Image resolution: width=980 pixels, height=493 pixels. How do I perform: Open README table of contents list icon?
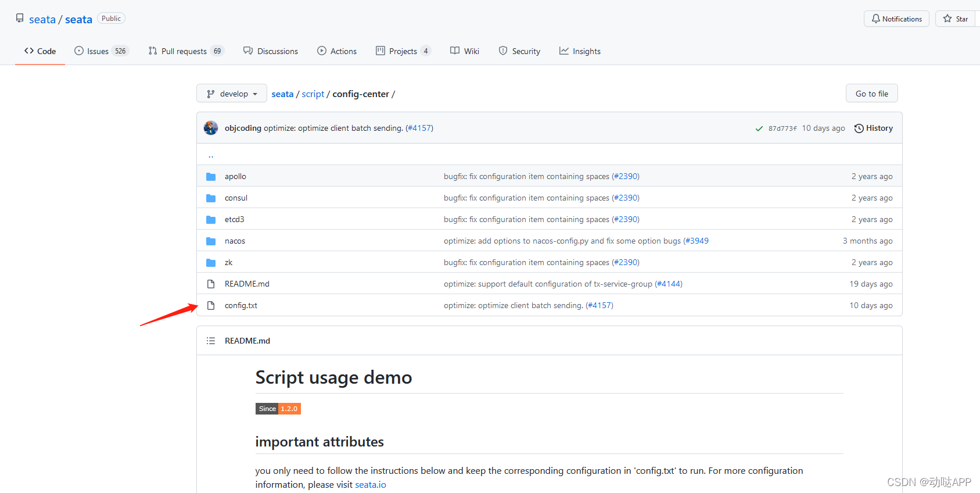211,341
